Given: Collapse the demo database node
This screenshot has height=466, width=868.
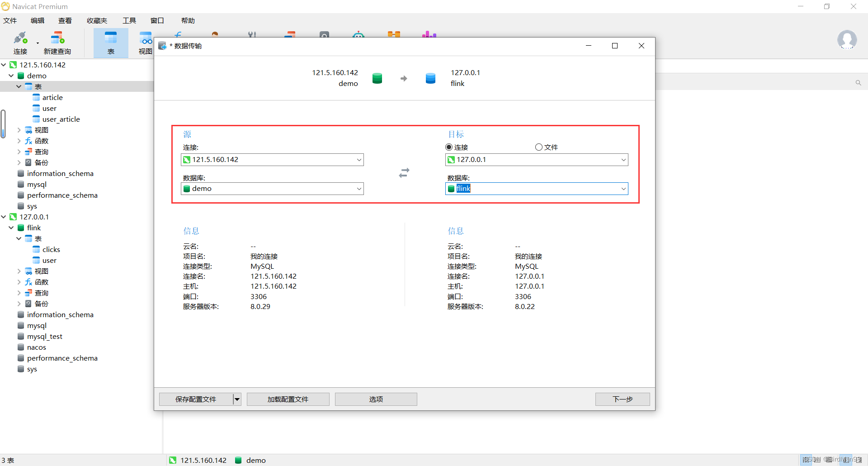Looking at the screenshot, I should 11,76.
